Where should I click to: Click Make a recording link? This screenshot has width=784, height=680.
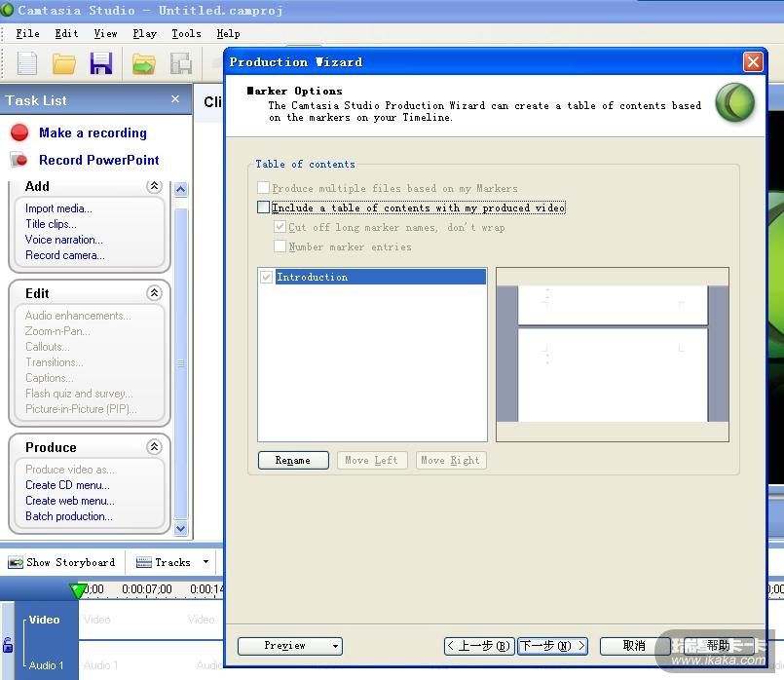(x=93, y=132)
